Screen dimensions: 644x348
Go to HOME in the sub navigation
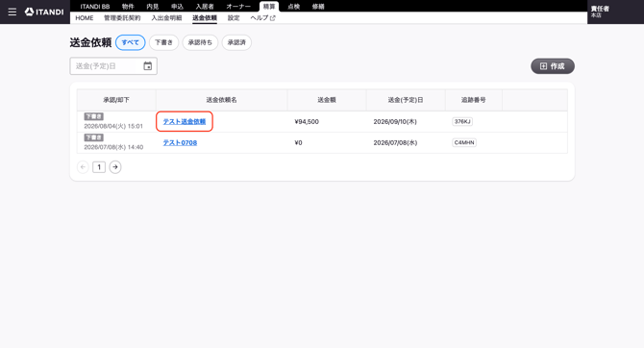pyautogui.click(x=85, y=18)
